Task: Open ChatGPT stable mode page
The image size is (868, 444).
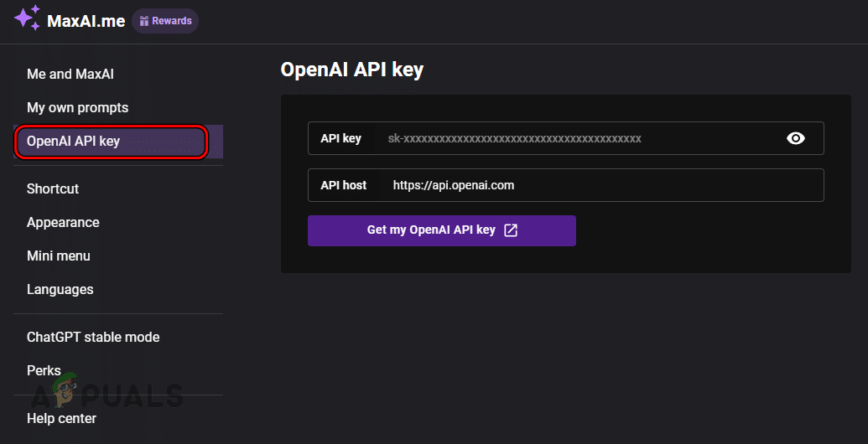Action: point(93,338)
